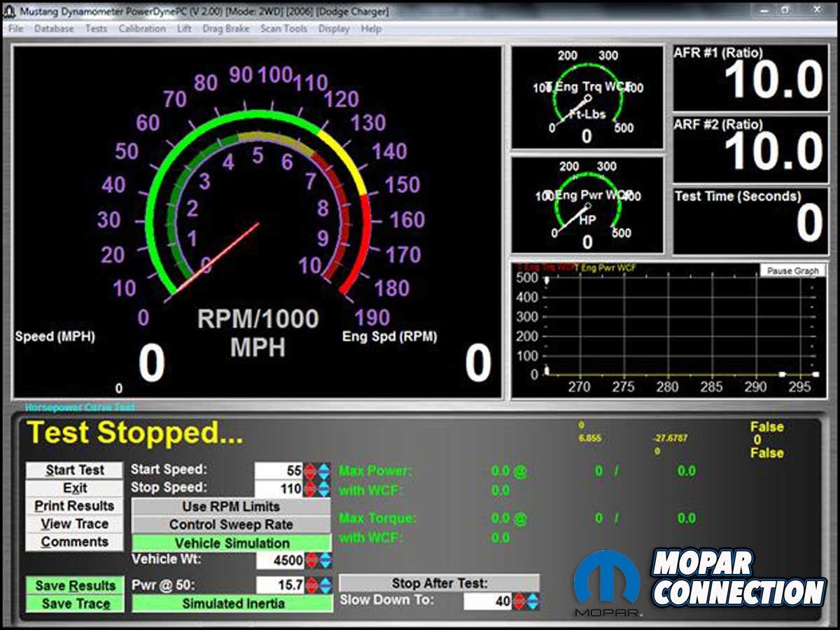Increase Slow Down To with the blue arrow

pyautogui.click(x=533, y=601)
